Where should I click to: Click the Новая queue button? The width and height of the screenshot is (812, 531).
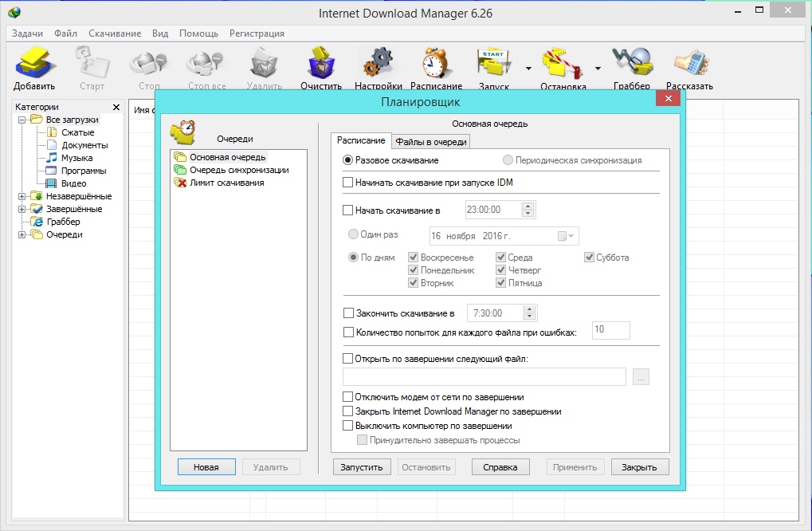click(x=206, y=467)
